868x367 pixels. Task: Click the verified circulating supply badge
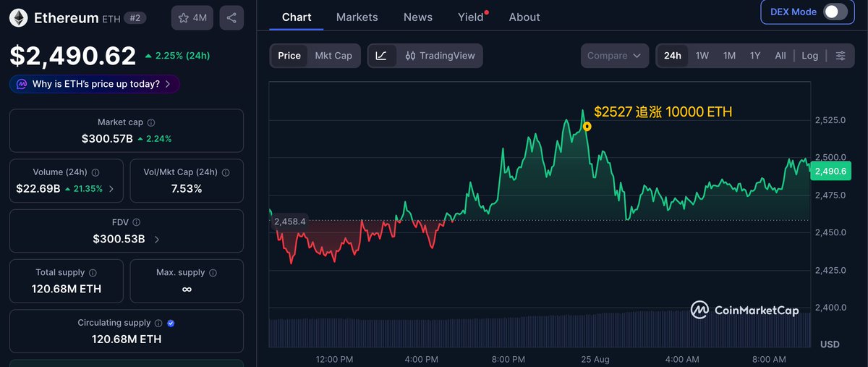[x=171, y=323]
